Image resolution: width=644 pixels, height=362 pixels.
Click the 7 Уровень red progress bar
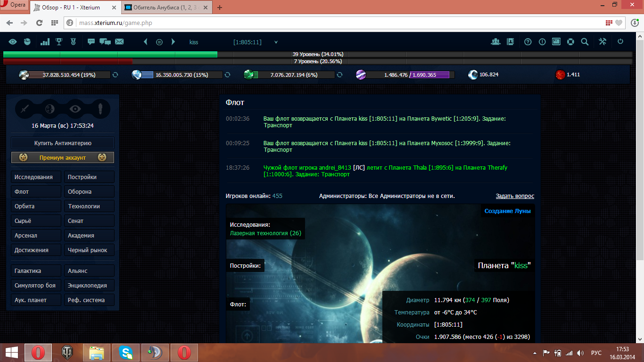coord(318,61)
